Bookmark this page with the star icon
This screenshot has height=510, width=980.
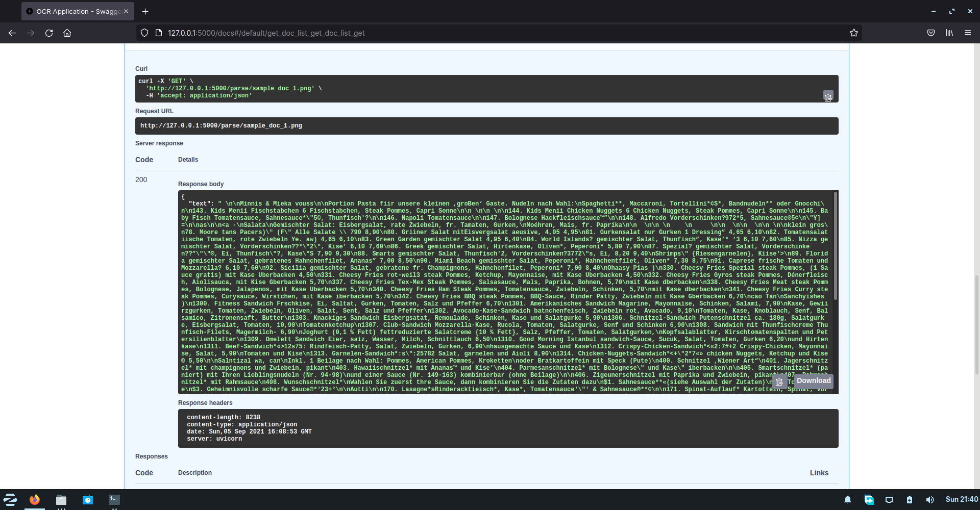click(854, 33)
